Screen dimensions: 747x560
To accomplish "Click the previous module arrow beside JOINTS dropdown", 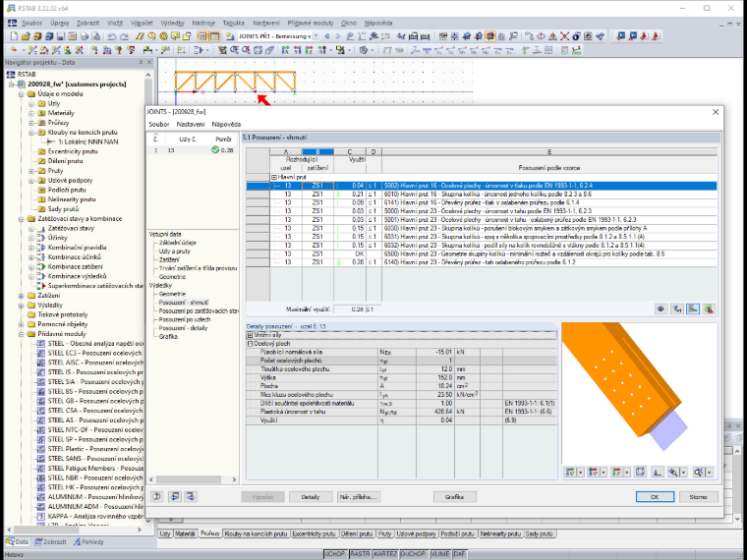I will point(326,36).
